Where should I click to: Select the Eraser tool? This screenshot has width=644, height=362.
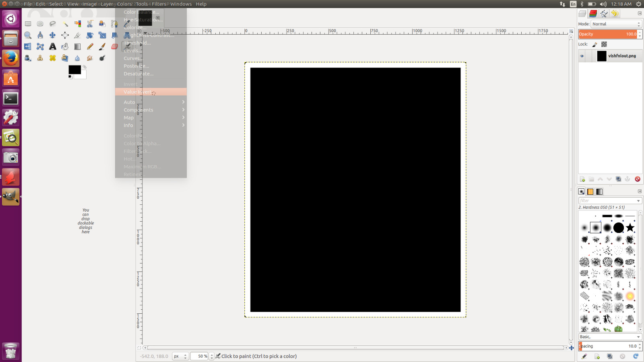tap(115, 47)
